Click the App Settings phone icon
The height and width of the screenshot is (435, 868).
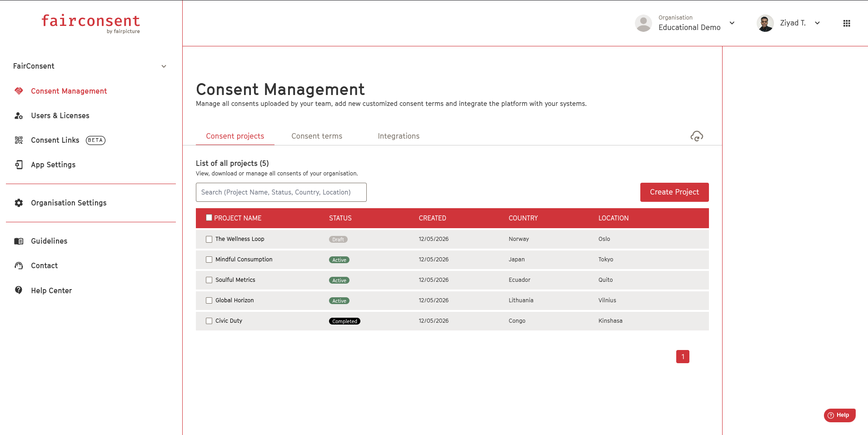(19, 165)
